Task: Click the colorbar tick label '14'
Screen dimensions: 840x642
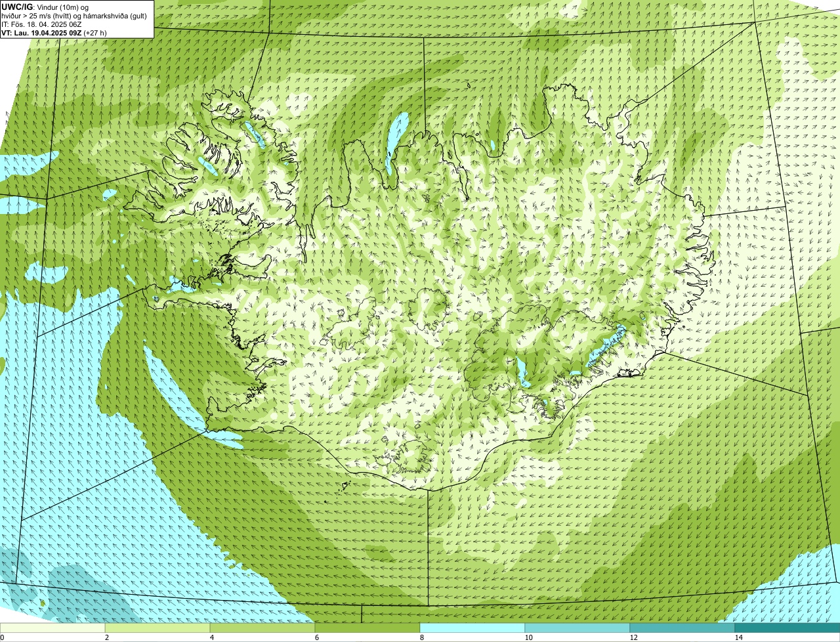Action: coord(738,637)
